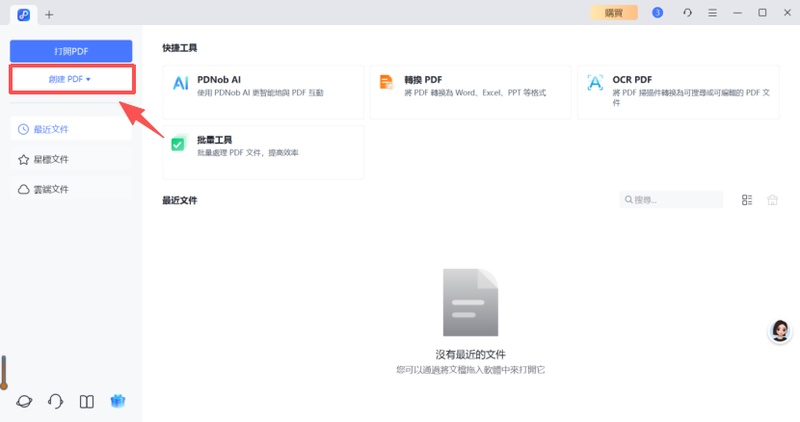Open the OCR PDF tool card
The image size is (800, 422).
pos(678,92)
